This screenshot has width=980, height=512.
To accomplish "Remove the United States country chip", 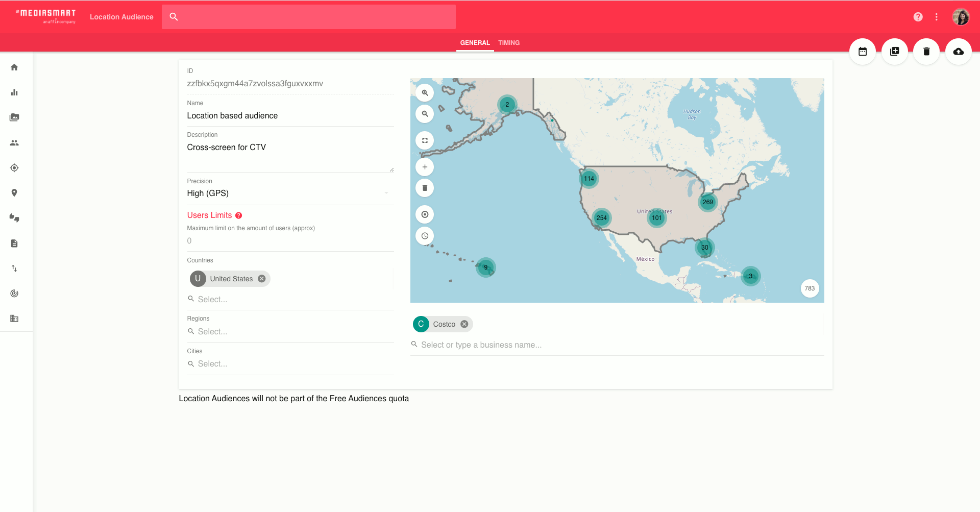I will [262, 279].
